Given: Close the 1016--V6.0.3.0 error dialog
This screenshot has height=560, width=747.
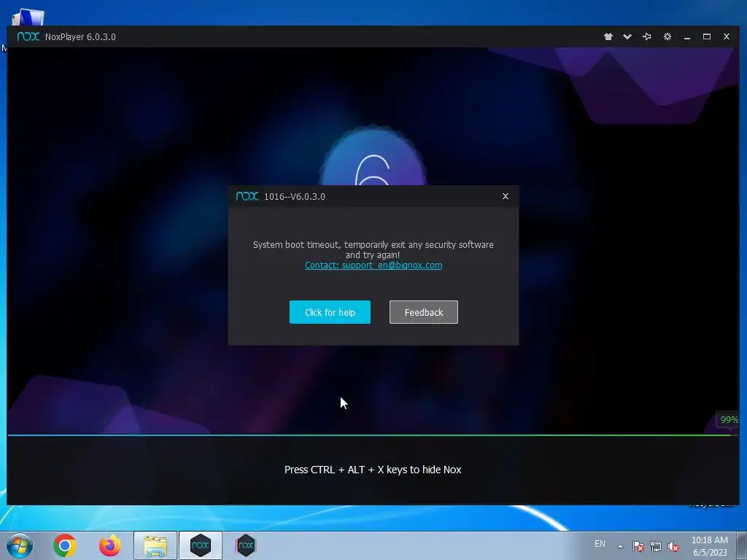Looking at the screenshot, I should [x=506, y=196].
